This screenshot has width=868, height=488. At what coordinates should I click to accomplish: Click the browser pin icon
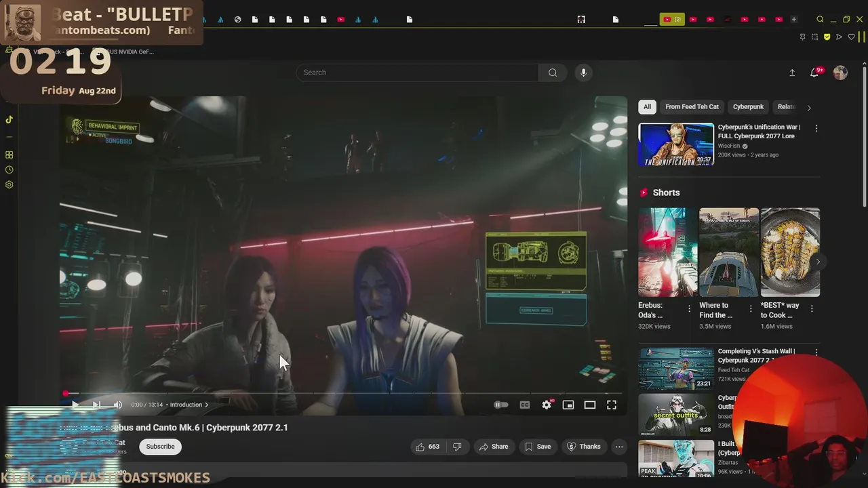(x=802, y=37)
